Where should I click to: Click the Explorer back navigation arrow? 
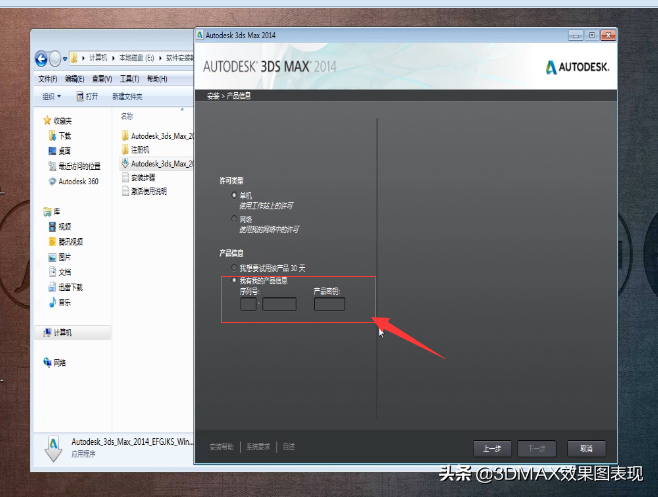[x=41, y=58]
